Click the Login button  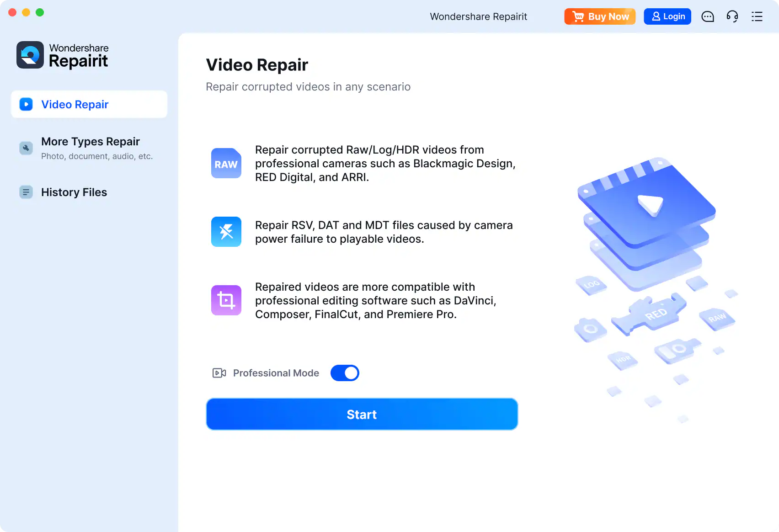(667, 16)
